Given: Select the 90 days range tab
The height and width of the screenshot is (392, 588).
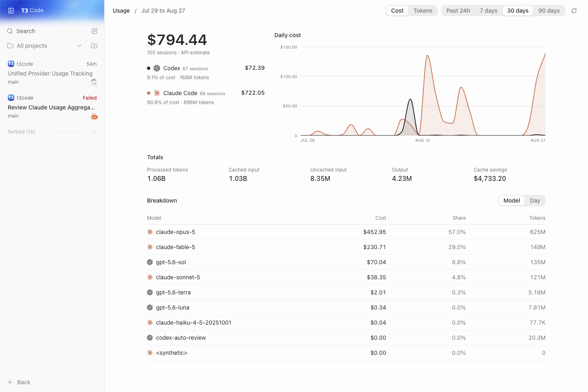Looking at the screenshot, I should pos(549,11).
